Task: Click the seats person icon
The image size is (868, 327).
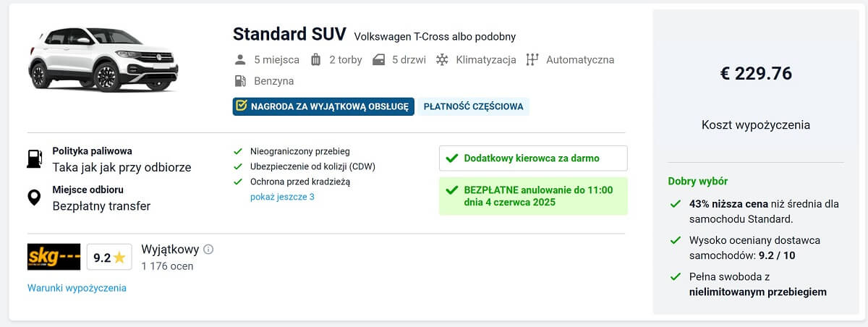Action: point(241,60)
